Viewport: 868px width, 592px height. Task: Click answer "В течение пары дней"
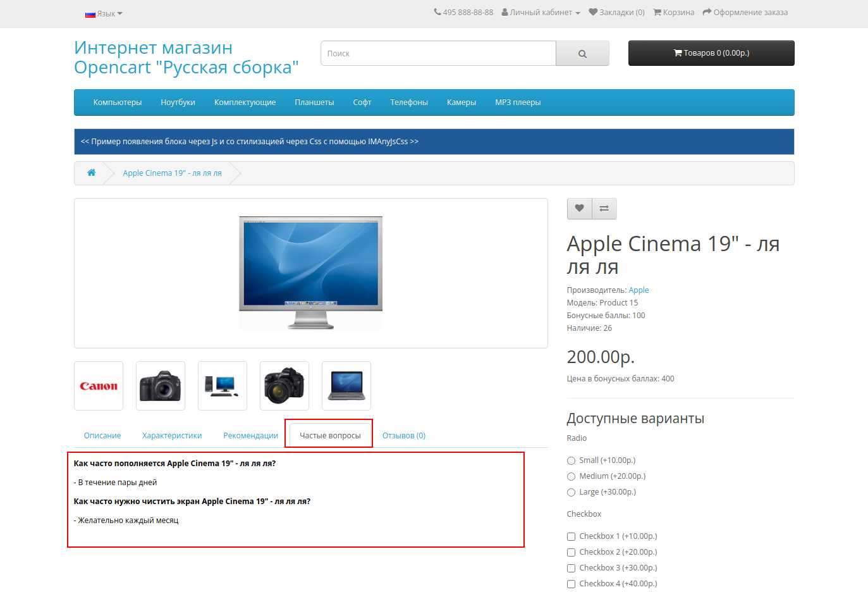pos(115,483)
